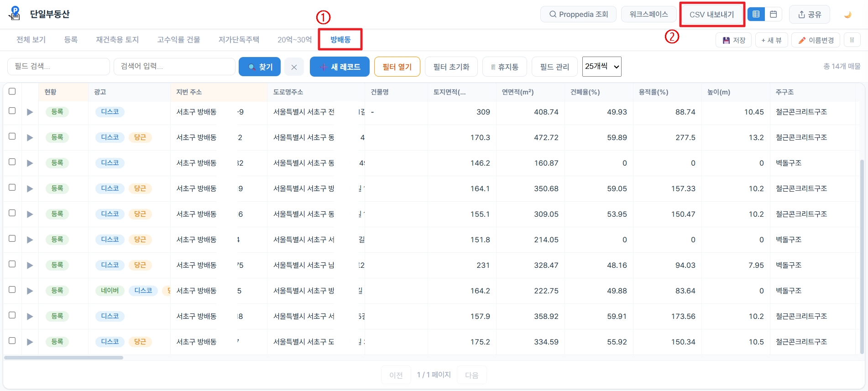Viewport: 868px width, 391px height.
Task: Check the row with 토지면적 164.1
Action: click(x=12, y=188)
